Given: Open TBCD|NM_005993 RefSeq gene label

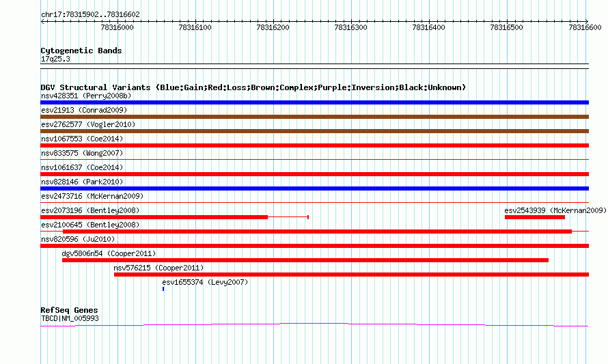Looking at the screenshot, I should coord(70,318).
